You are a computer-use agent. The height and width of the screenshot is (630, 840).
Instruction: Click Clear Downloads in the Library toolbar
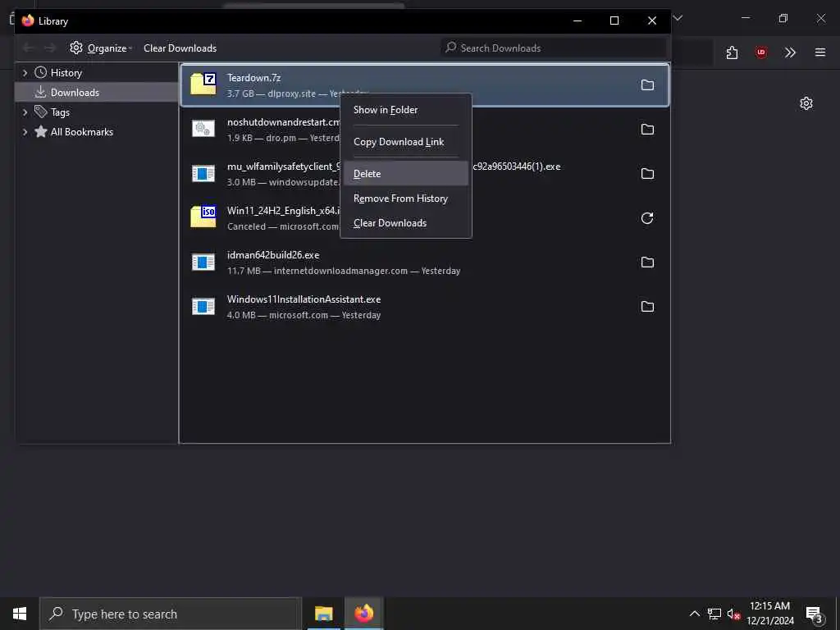pyautogui.click(x=180, y=48)
